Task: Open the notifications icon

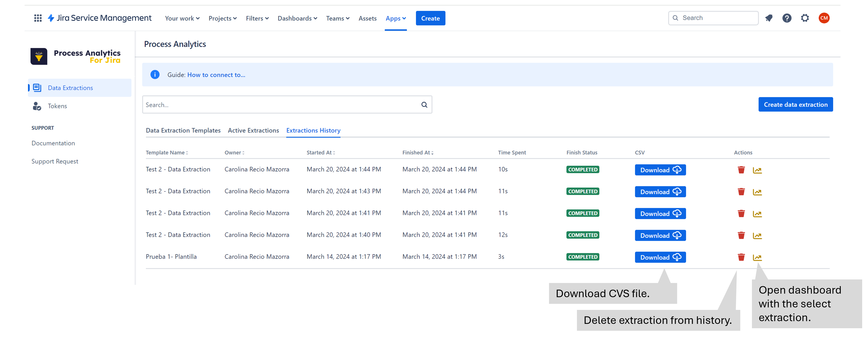Action: click(769, 18)
